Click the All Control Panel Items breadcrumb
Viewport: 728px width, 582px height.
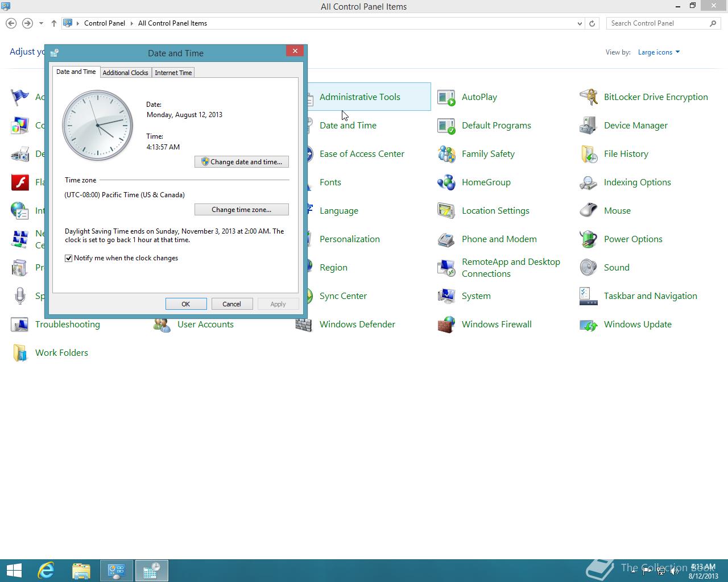coord(172,23)
